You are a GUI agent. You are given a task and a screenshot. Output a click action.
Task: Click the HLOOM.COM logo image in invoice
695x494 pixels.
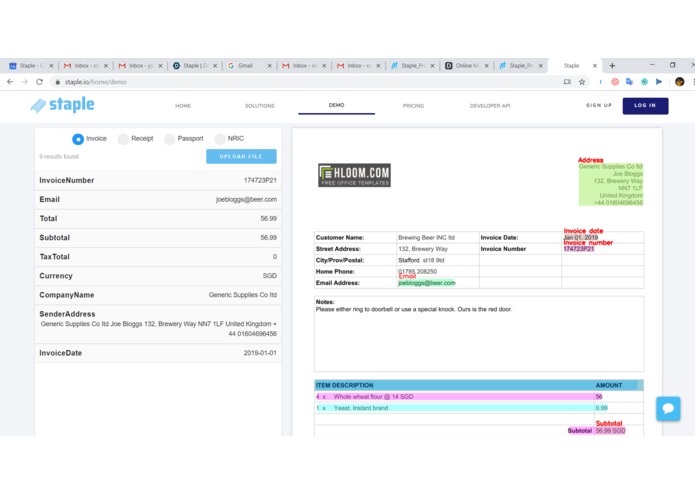pos(354,175)
